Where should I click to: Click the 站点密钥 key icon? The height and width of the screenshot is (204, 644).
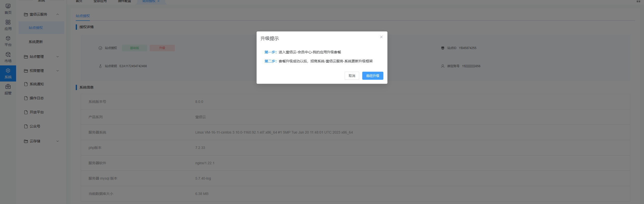tap(100, 66)
